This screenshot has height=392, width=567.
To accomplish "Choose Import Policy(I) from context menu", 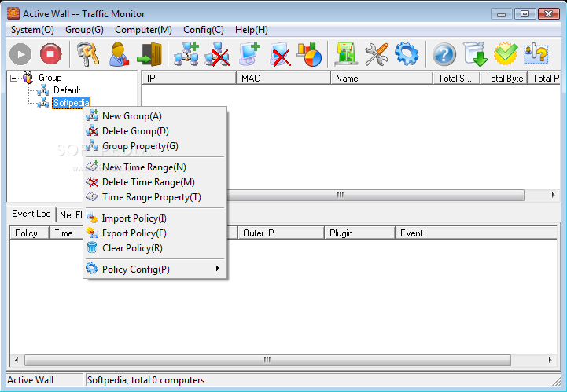I will (155, 218).
